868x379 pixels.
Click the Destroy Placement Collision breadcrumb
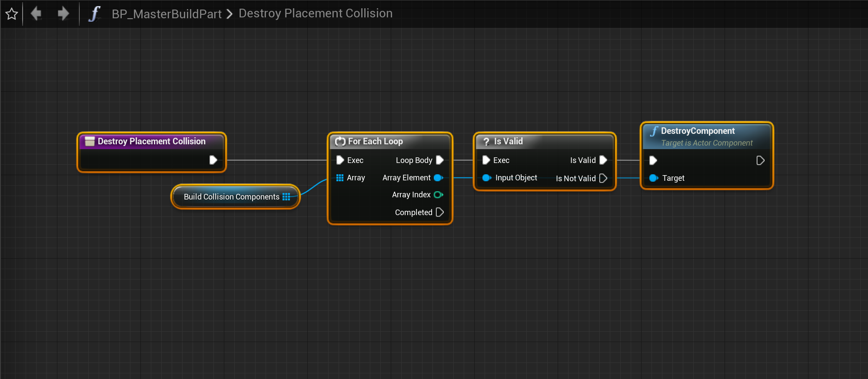pyautogui.click(x=315, y=13)
